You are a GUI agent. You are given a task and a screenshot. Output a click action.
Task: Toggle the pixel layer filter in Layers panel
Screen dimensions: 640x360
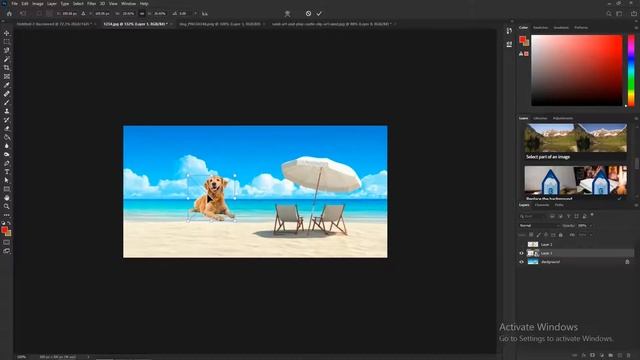(x=552, y=216)
